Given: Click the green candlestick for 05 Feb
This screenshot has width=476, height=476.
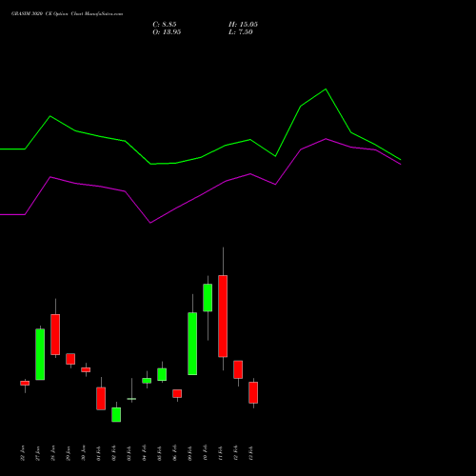Looking at the screenshot, I should [162, 374].
